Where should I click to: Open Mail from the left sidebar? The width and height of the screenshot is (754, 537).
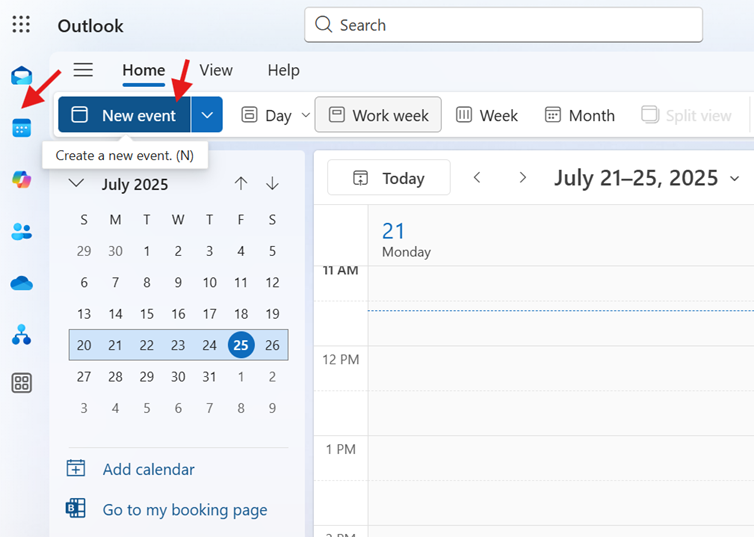tap(21, 77)
